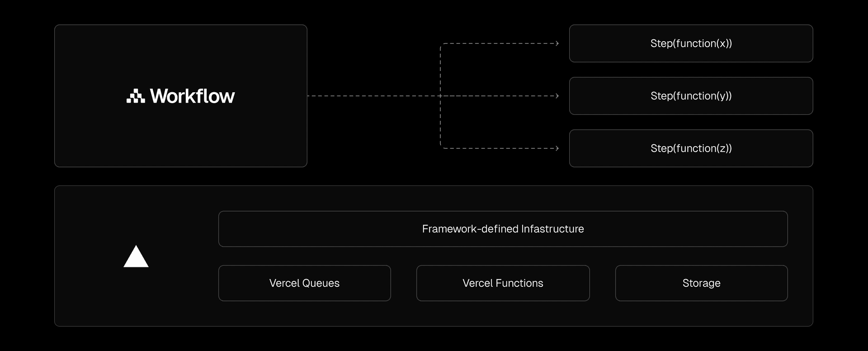The height and width of the screenshot is (351, 868).
Task: Click the Workflow wordmark text
Action: [x=192, y=96]
